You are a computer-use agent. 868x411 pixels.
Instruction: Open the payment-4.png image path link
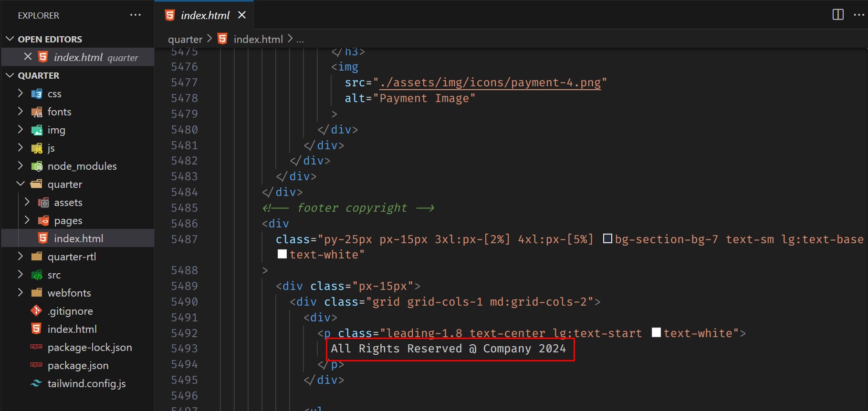(490, 82)
